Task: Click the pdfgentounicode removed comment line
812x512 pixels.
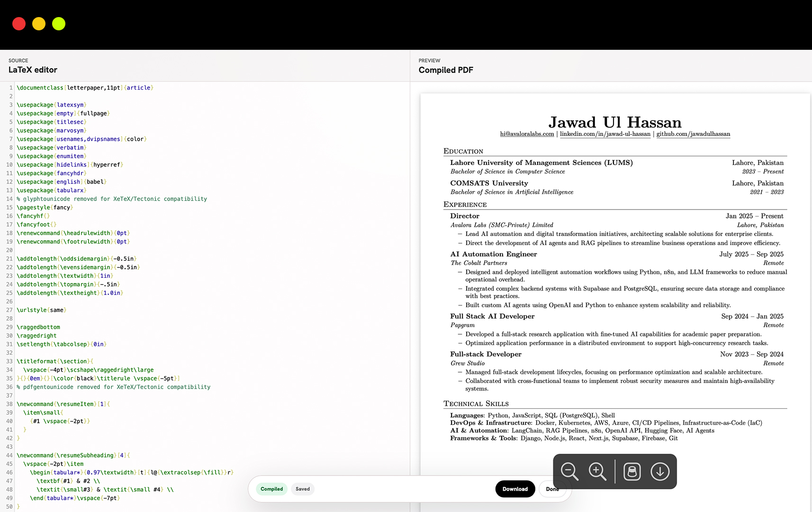Action: point(114,387)
